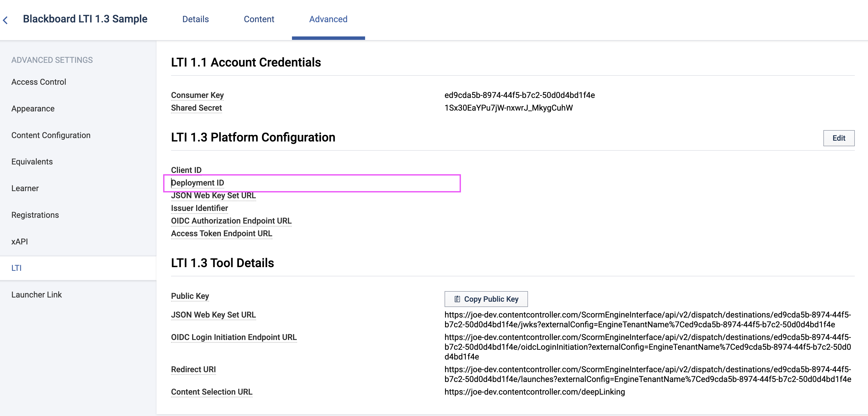Image resolution: width=868 pixels, height=416 pixels.
Task: Click the Deployment ID label
Action: coord(197,183)
